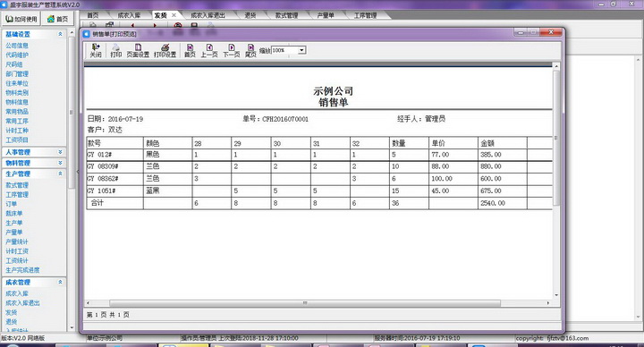Switch to the 工序管理 tab
The height and width of the screenshot is (347, 644).
(365, 15)
